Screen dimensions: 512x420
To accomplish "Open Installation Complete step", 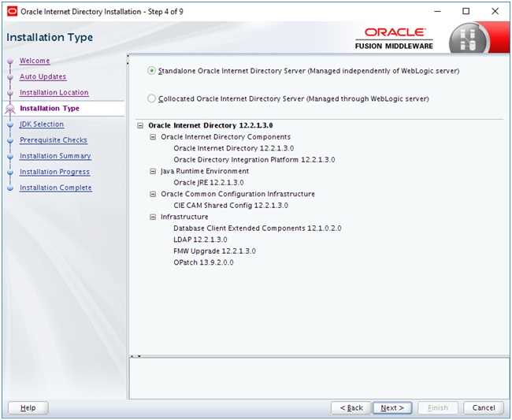I will click(x=55, y=188).
